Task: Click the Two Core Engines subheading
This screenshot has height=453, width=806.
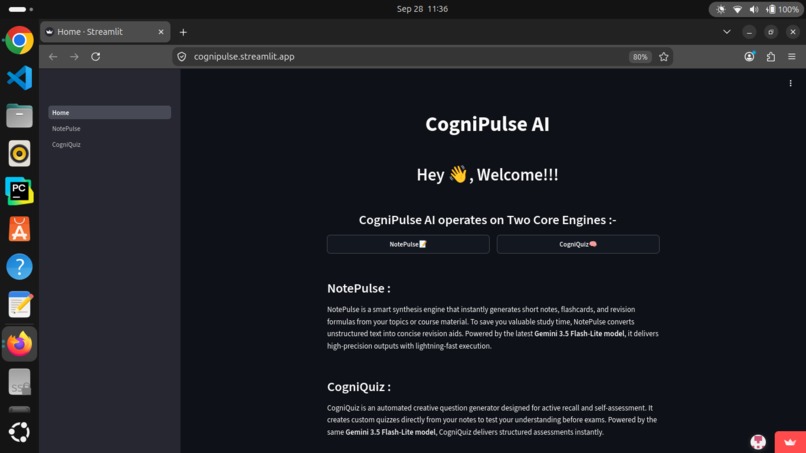Action: point(487,220)
